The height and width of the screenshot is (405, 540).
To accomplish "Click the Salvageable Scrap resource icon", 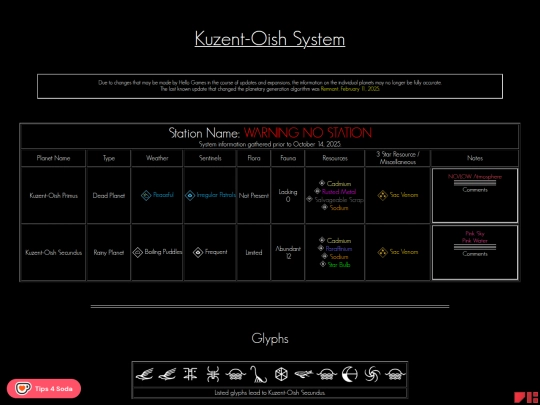I will point(309,199).
